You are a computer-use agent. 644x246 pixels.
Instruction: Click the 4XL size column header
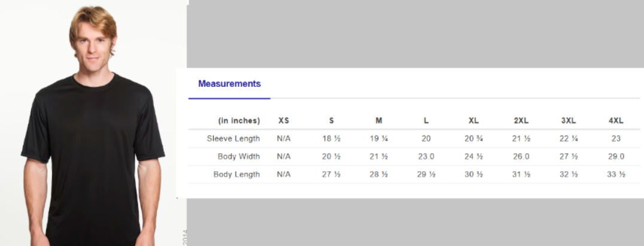616,120
